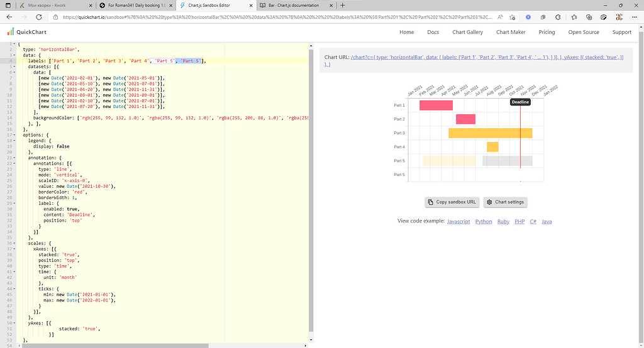Open Chart Gallery in the navigation
This screenshot has height=348, width=644.
tap(467, 32)
